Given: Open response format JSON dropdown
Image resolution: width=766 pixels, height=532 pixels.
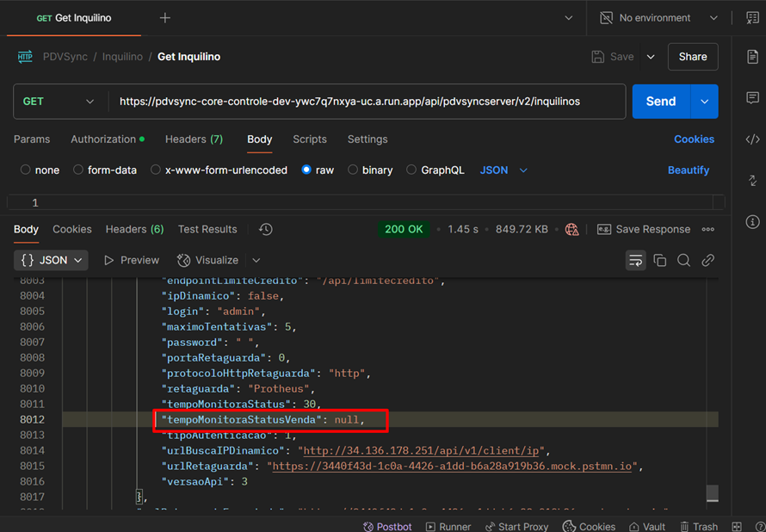Looking at the screenshot, I should coord(51,260).
